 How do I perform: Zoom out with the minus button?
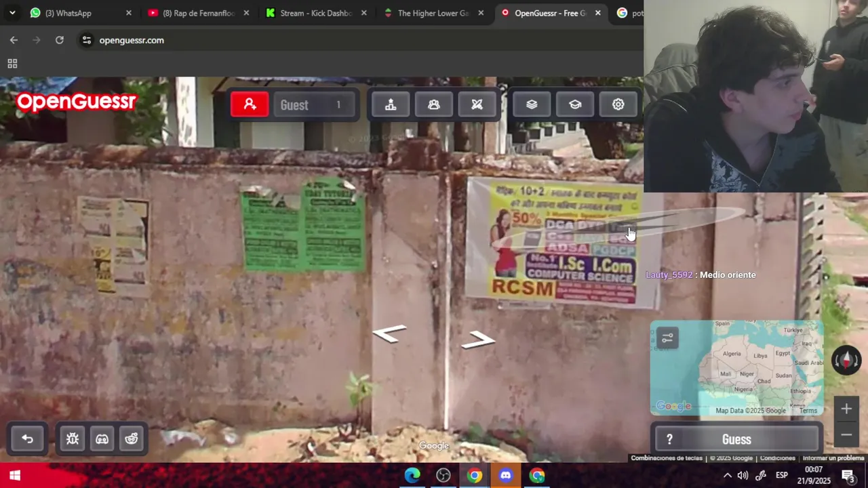coord(846,434)
